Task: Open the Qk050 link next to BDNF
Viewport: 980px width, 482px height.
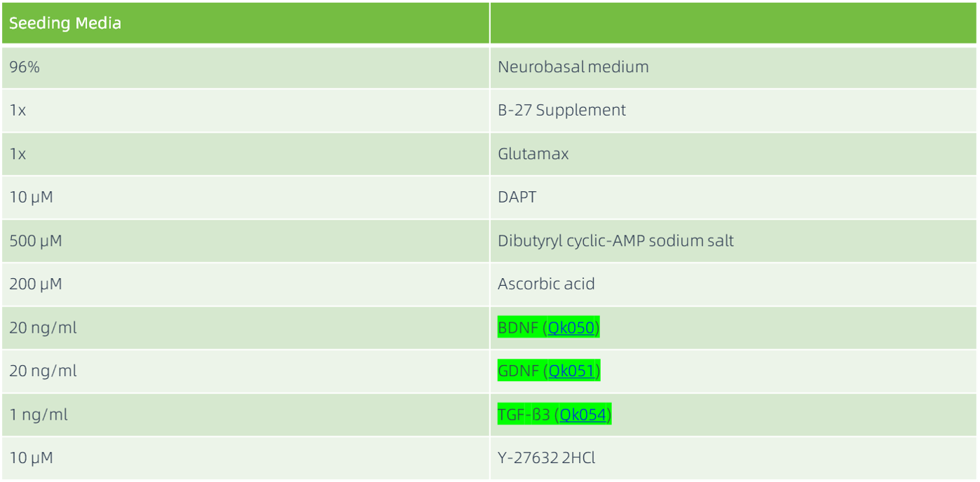Action: click(572, 328)
